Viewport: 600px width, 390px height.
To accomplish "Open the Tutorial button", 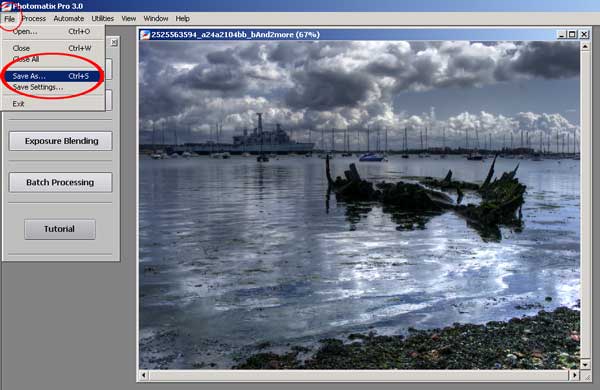I will (60, 229).
